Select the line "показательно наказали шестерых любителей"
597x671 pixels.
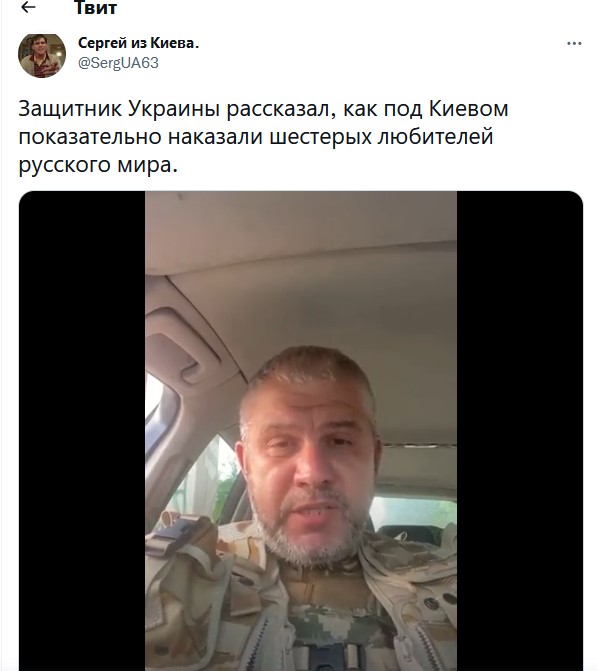point(256,137)
